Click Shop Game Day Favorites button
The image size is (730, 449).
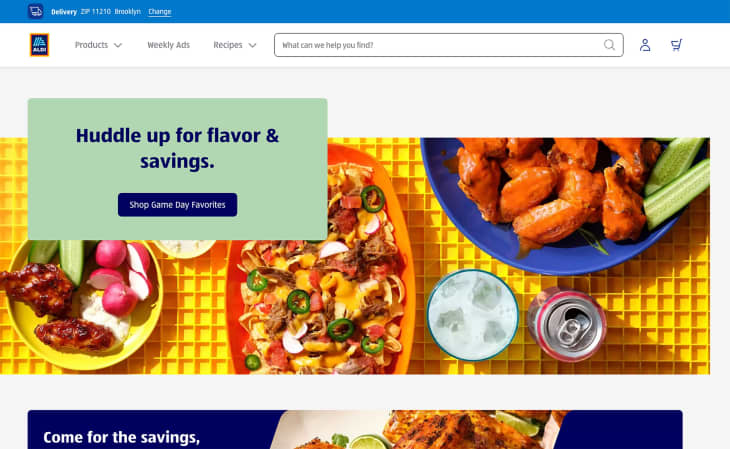point(177,204)
